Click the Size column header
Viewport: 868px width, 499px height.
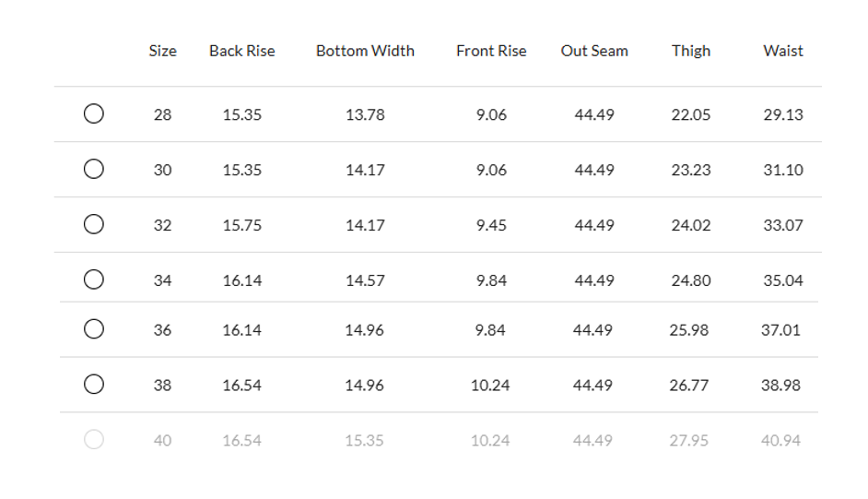coord(162,51)
